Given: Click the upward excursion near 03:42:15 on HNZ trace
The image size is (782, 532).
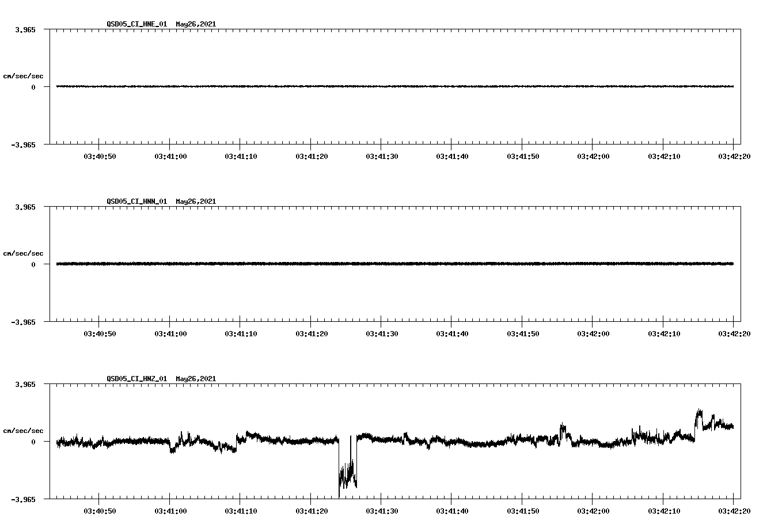Looking at the screenshot, I should pos(699,412).
